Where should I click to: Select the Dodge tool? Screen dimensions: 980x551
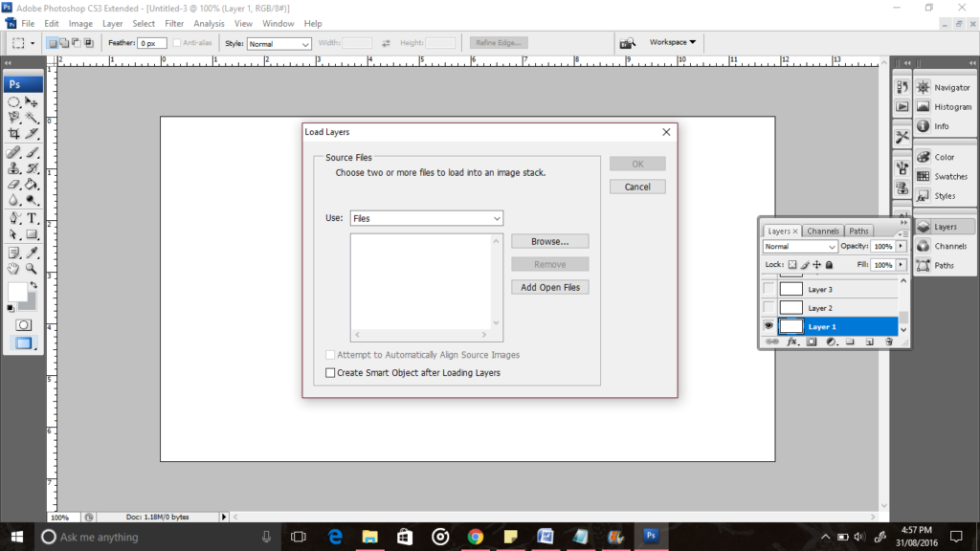pyautogui.click(x=32, y=201)
